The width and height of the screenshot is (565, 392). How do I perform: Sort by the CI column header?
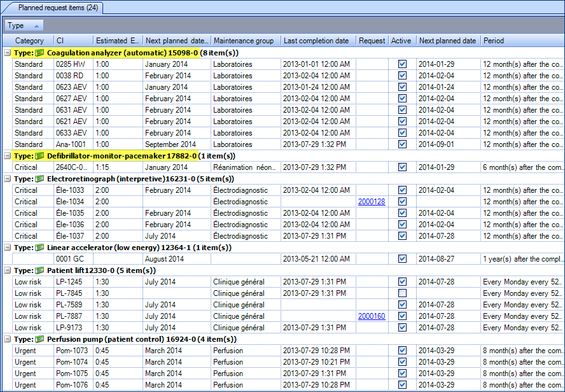click(73, 41)
